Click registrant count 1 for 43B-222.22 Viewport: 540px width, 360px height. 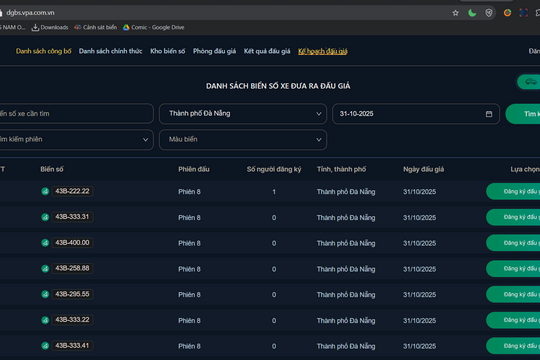[274, 192]
